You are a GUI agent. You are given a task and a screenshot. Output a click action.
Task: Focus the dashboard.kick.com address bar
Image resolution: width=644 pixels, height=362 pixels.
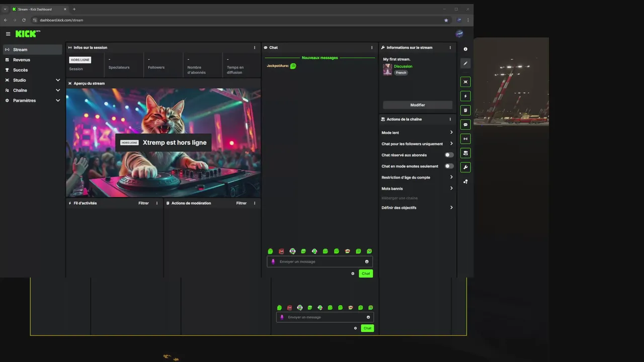(236, 20)
